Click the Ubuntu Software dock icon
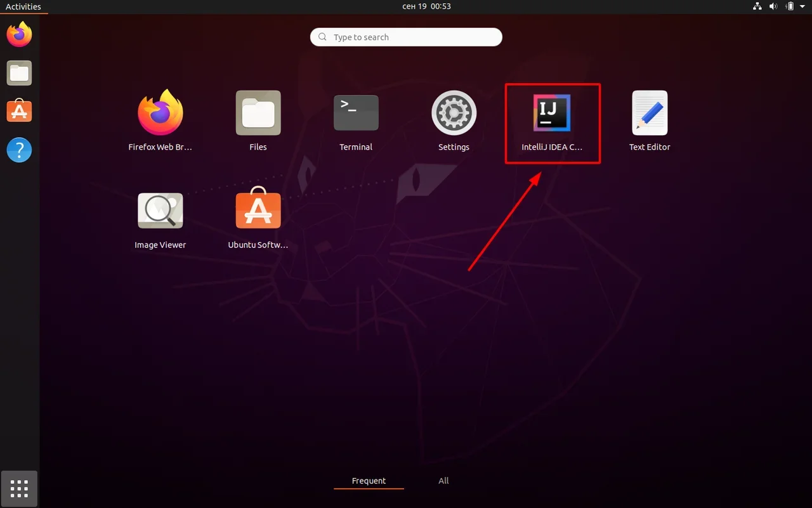Image resolution: width=812 pixels, height=508 pixels. point(19,112)
